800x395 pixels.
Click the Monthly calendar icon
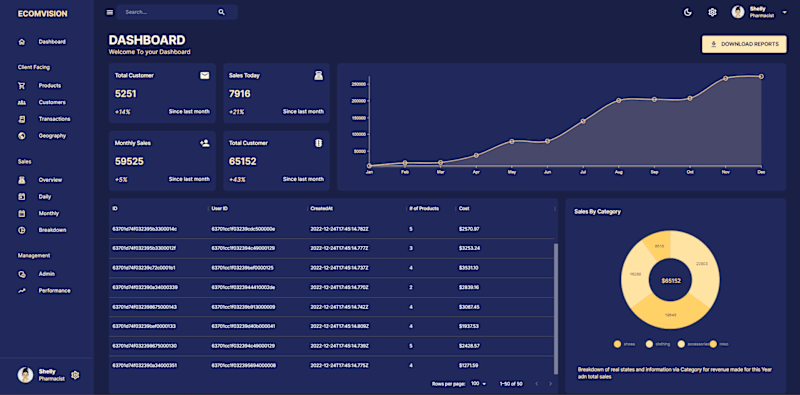pos(21,213)
